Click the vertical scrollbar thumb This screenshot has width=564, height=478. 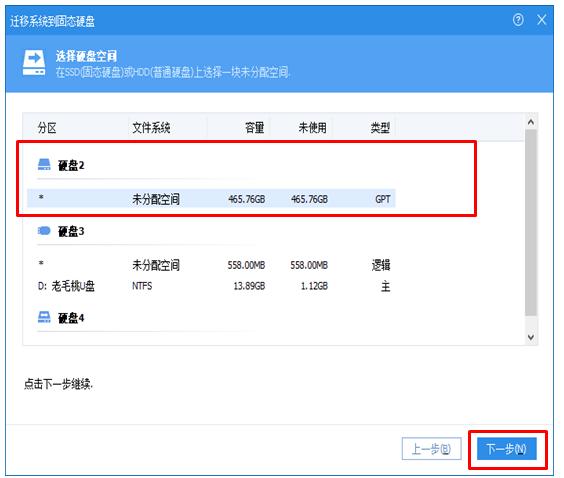[x=531, y=223]
